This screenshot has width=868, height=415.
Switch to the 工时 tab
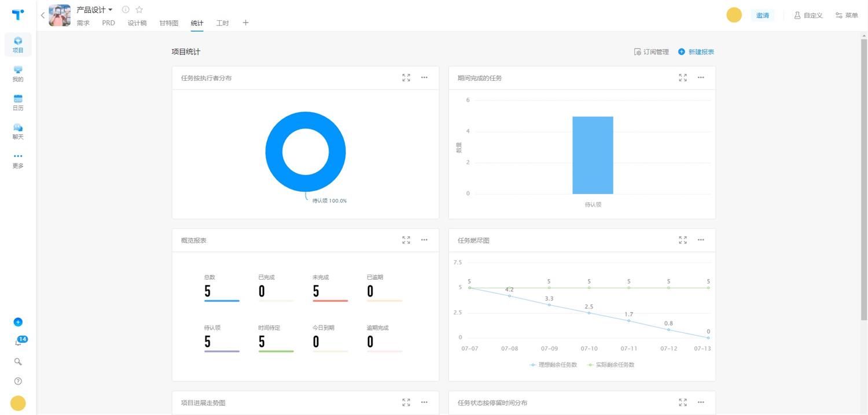pyautogui.click(x=222, y=23)
